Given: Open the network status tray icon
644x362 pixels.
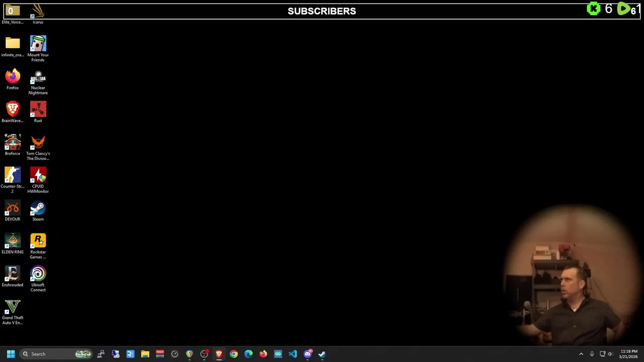Looking at the screenshot, I should click(602, 354).
